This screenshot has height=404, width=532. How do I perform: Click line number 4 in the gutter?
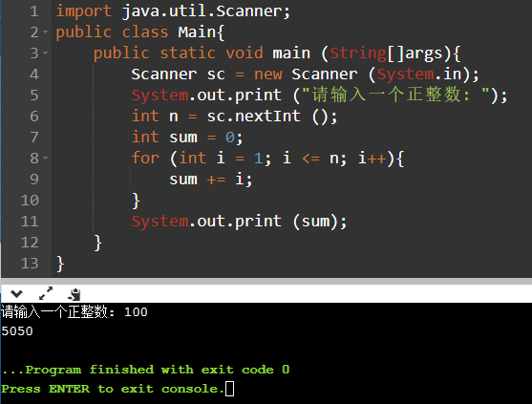coord(34,74)
